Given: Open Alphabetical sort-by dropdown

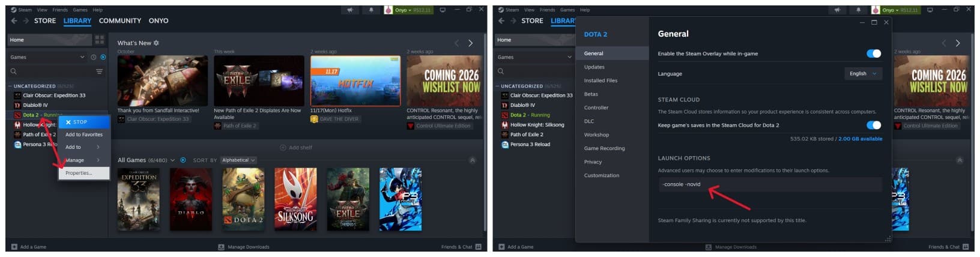Looking at the screenshot, I should coord(238,160).
